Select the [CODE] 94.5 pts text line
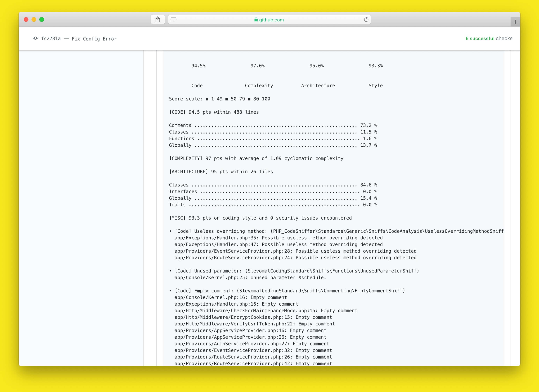Image resolution: width=539 pixels, height=392 pixels. click(x=214, y=112)
